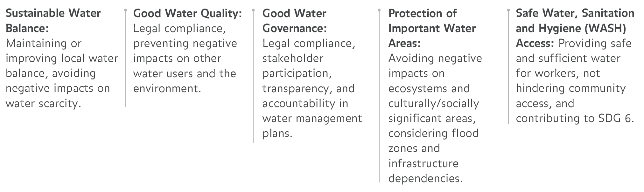Click the dot atop divider before Good Water Governance

tap(253, 10)
